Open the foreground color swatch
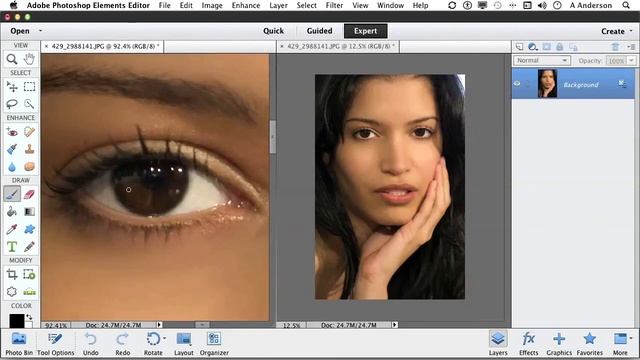Viewport: 640px width, 360px height. click(17, 320)
